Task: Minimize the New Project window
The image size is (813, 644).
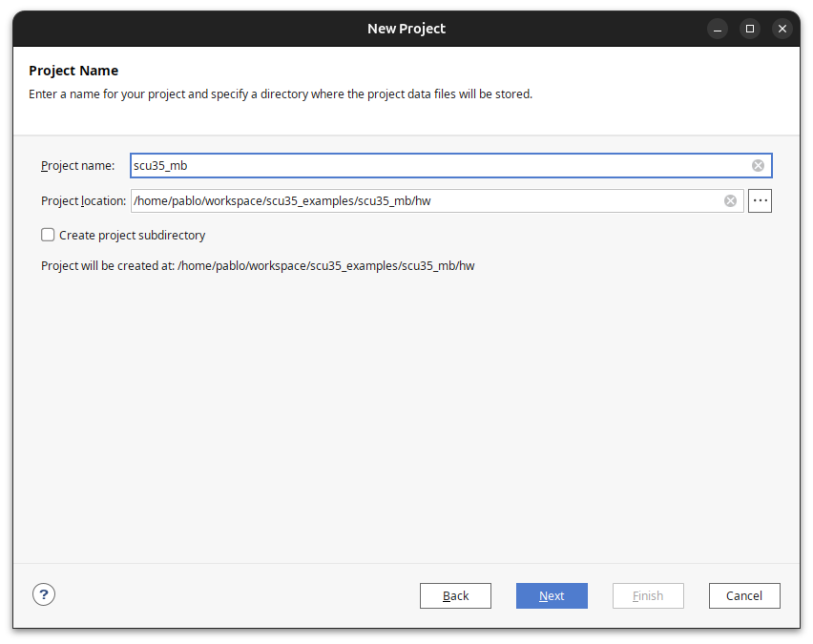Action: tap(717, 29)
